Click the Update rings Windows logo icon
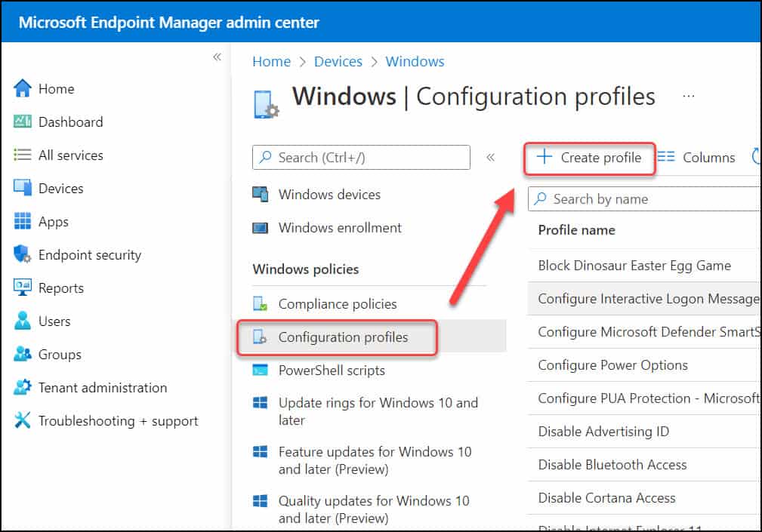The height and width of the screenshot is (532, 762). click(260, 402)
